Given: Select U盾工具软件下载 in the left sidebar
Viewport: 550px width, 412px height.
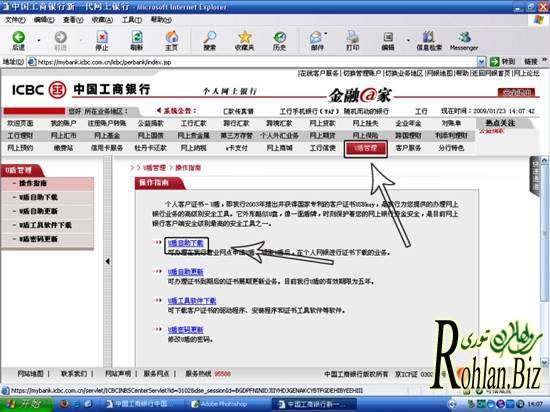Looking at the screenshot, I should pos(45,225).
